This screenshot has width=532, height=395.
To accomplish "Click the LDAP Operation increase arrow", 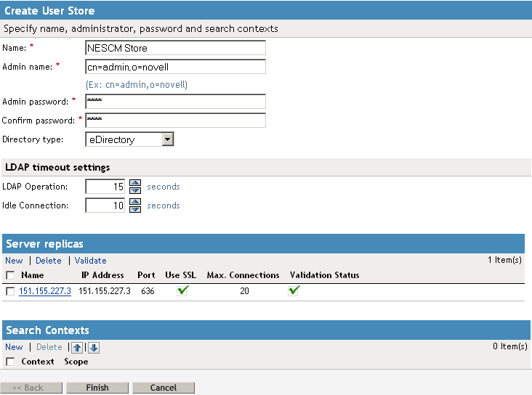I will click(x=135, y=183).
